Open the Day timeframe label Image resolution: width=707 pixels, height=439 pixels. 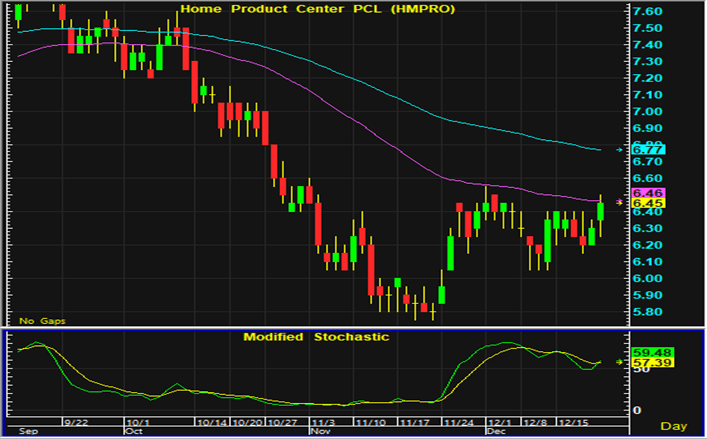tap(678, 427)
